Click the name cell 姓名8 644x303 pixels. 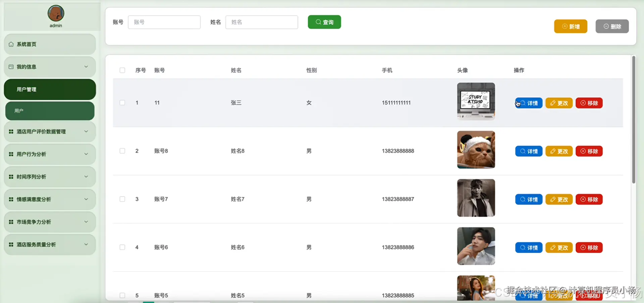(237, 151)
